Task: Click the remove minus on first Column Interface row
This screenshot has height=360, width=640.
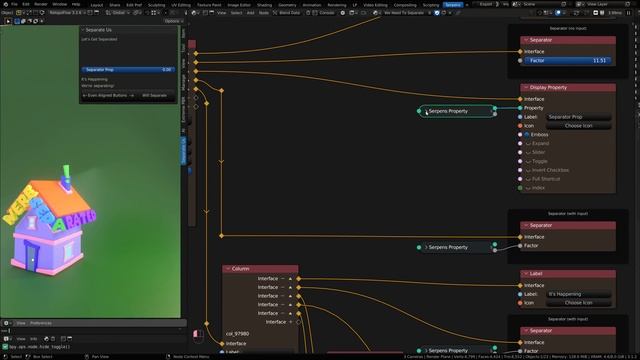Action: [282, 279]
